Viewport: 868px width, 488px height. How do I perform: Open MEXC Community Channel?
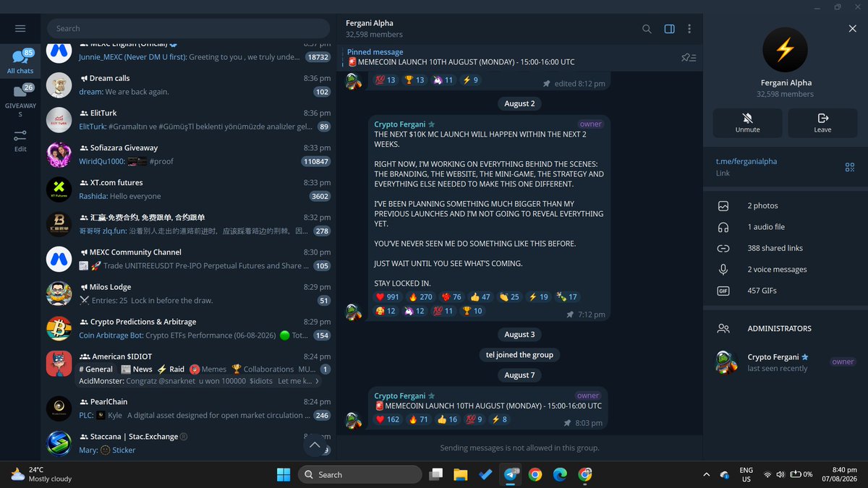coord(188,259)
